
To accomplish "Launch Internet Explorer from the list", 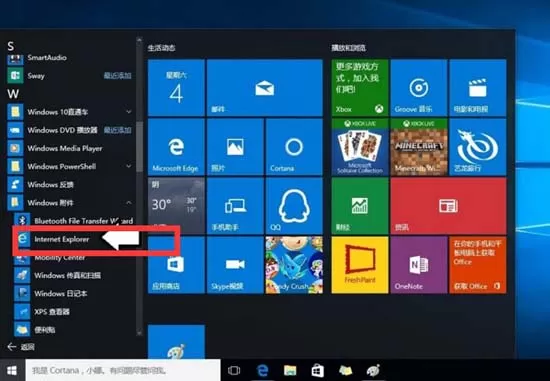I will pyautogui.click(x=61, y=239).
